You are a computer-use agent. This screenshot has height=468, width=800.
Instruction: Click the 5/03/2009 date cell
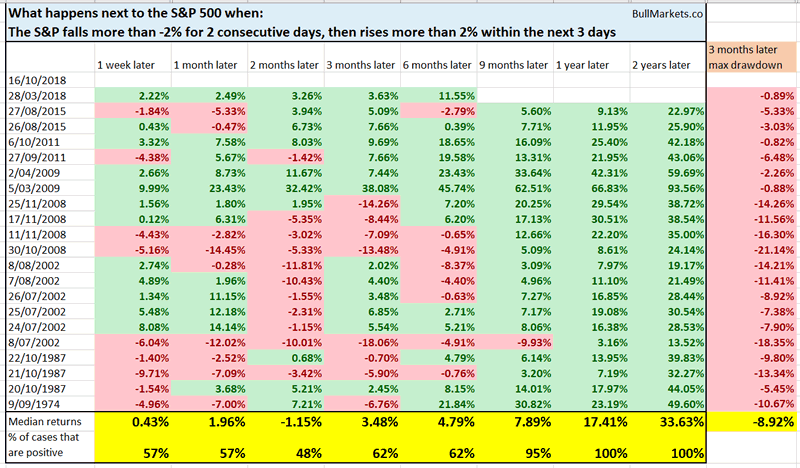(32, 190)
